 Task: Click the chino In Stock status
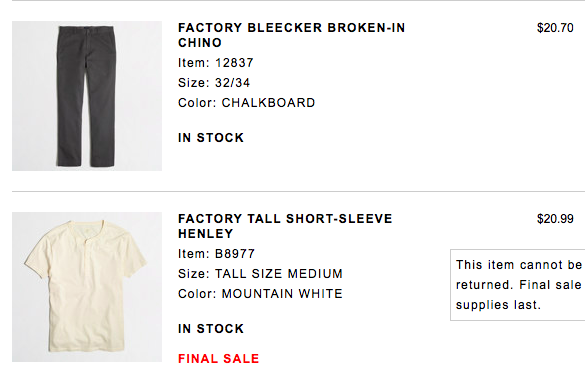pyautogui.click(x=211, y=138)
